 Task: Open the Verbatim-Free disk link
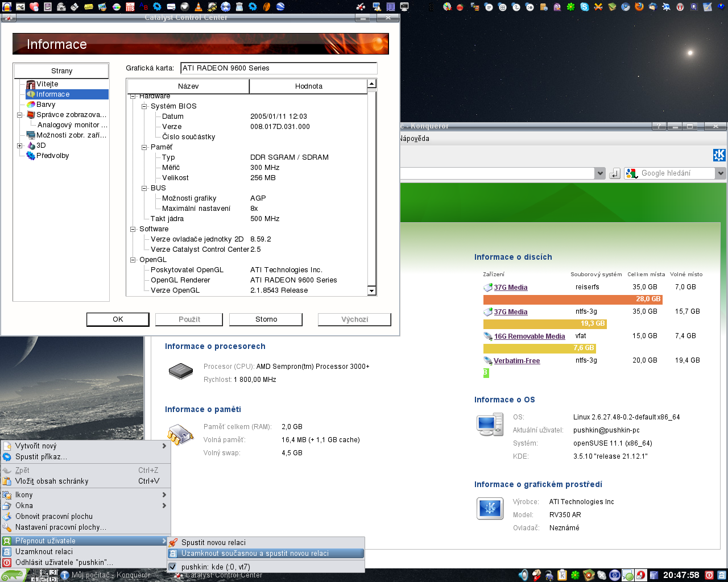pos(516,361)
